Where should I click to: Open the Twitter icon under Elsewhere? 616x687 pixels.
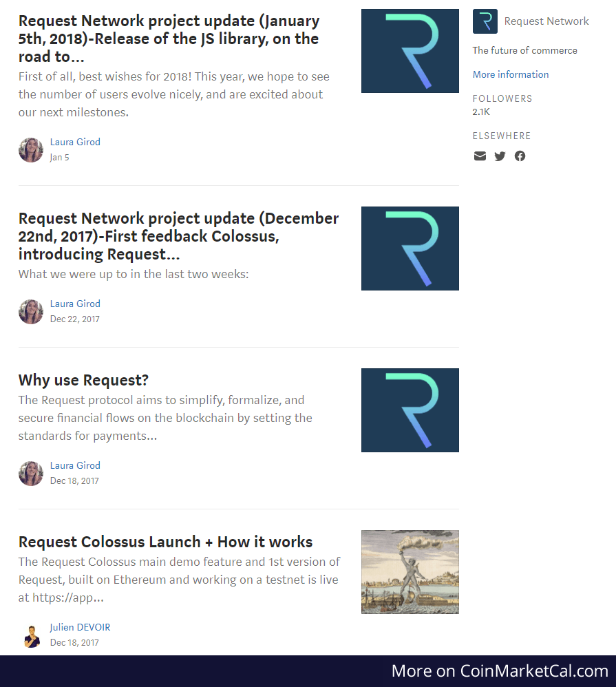pos(500,156)
